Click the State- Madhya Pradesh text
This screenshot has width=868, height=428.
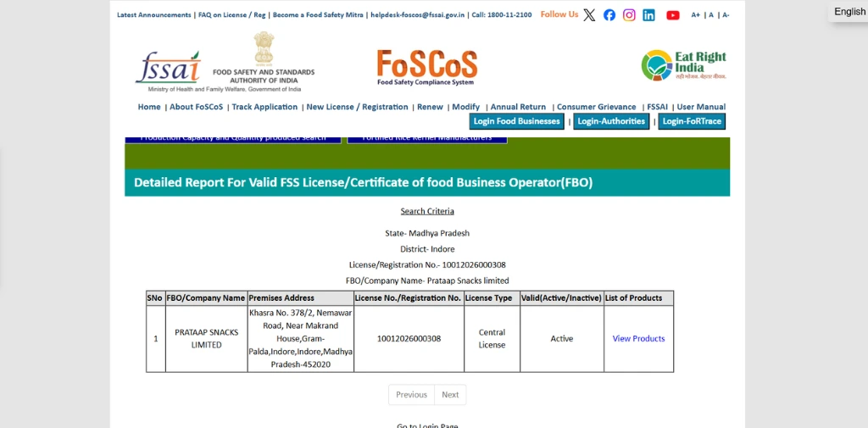coord(427,233)
